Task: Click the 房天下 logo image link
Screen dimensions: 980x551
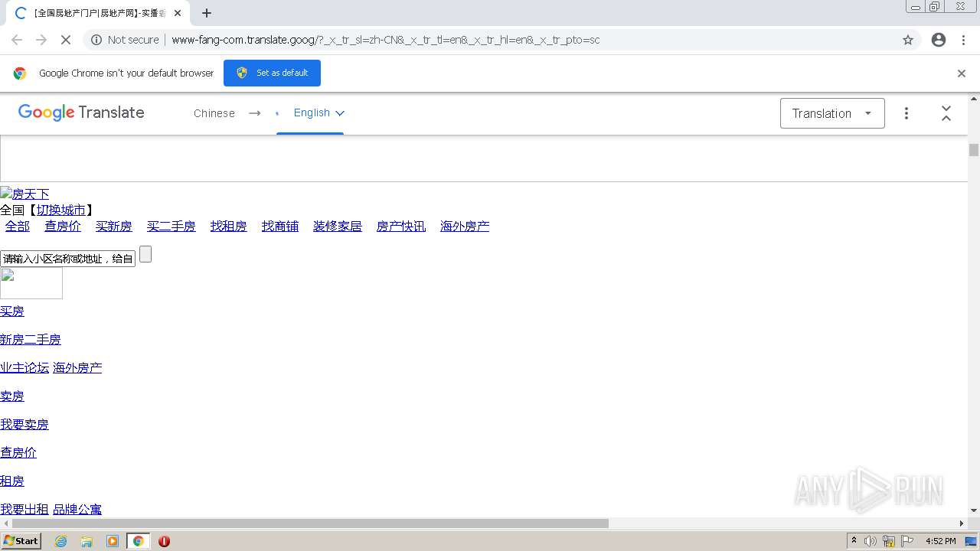Action: [x=24, y=194]
